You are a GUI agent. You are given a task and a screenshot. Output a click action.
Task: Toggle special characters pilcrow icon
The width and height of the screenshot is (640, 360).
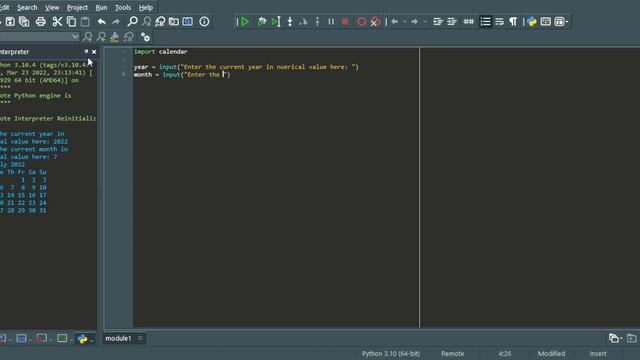point(513,22)
